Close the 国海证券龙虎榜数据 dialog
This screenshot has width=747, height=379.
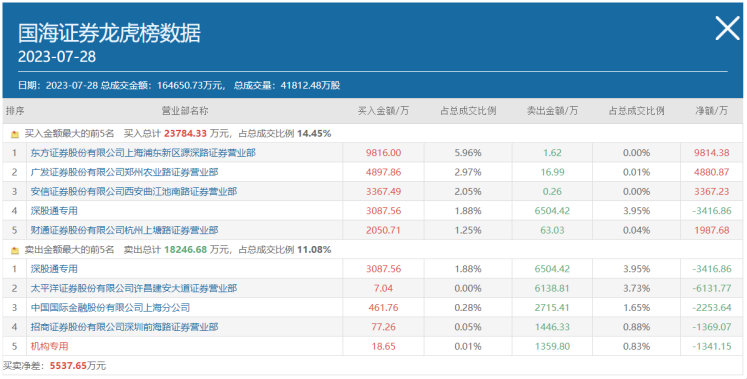click(x=727, y=29)
